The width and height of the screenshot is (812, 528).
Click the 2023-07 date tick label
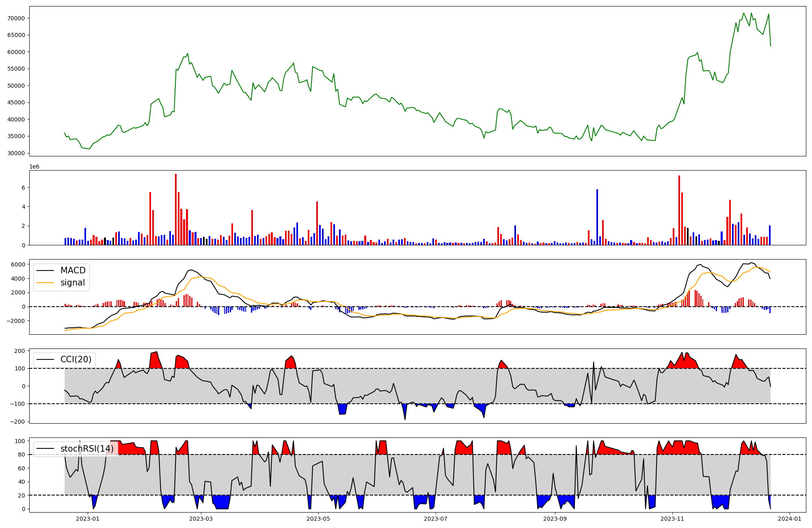pyautogui.click(x=436, y=519)
